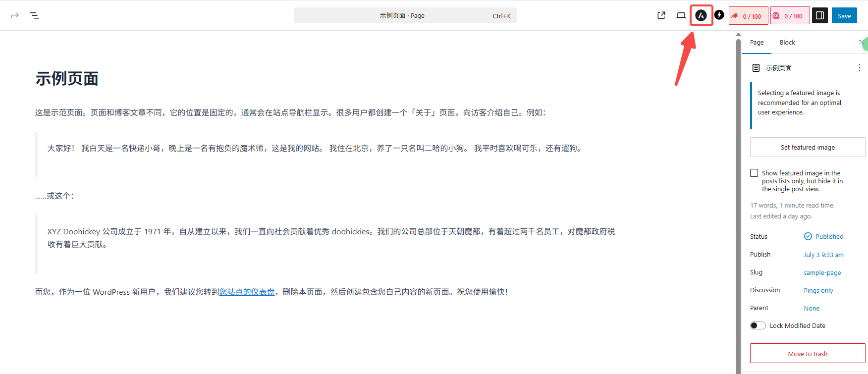Toggle the settings sidebar panel icon
Screen dimensions: 868x374
[820, 15]
